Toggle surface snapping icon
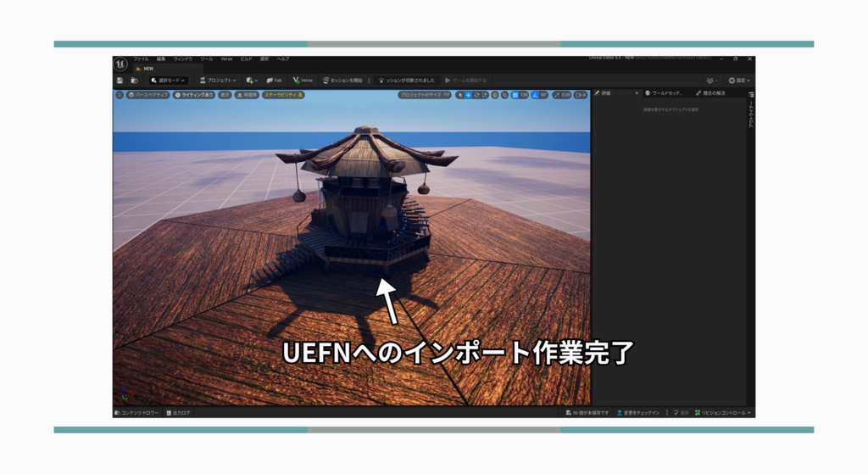868x474 pixels. (504, 95)
